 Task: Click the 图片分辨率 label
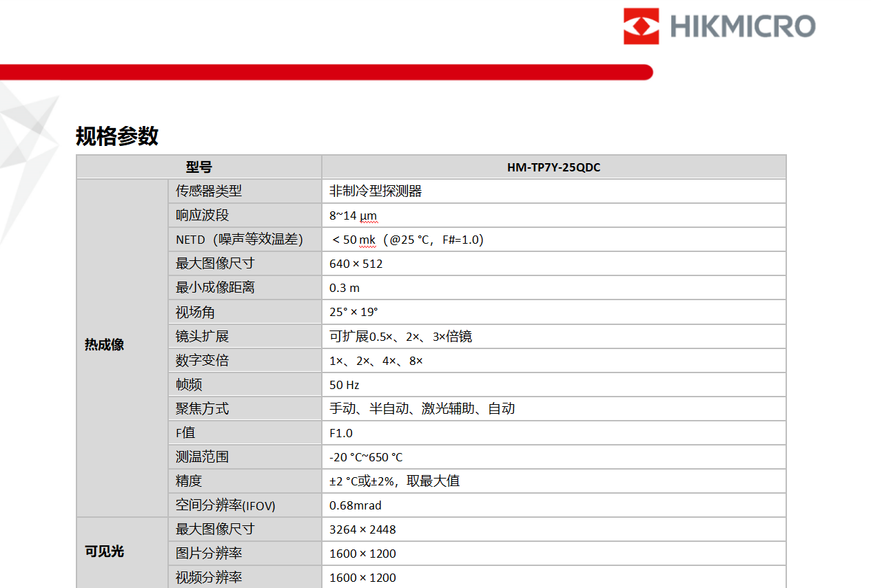pyautogui.click(x=209, y=553)
